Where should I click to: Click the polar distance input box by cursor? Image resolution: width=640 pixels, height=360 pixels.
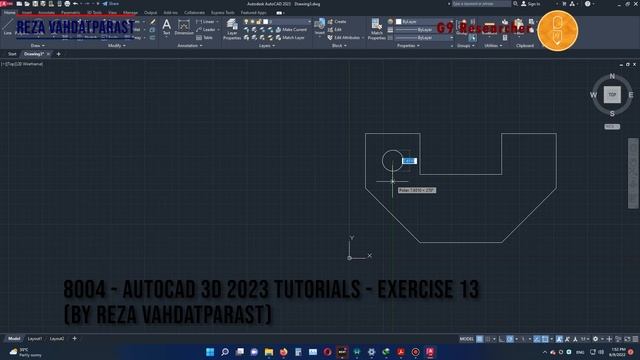pyautogui.click(x=409, y=161)
